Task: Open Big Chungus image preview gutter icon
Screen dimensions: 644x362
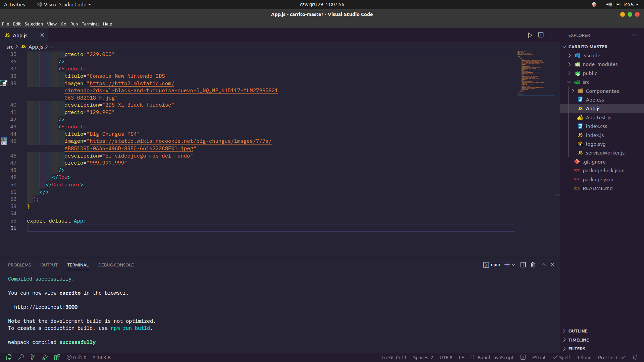Action: coord(4,141)
